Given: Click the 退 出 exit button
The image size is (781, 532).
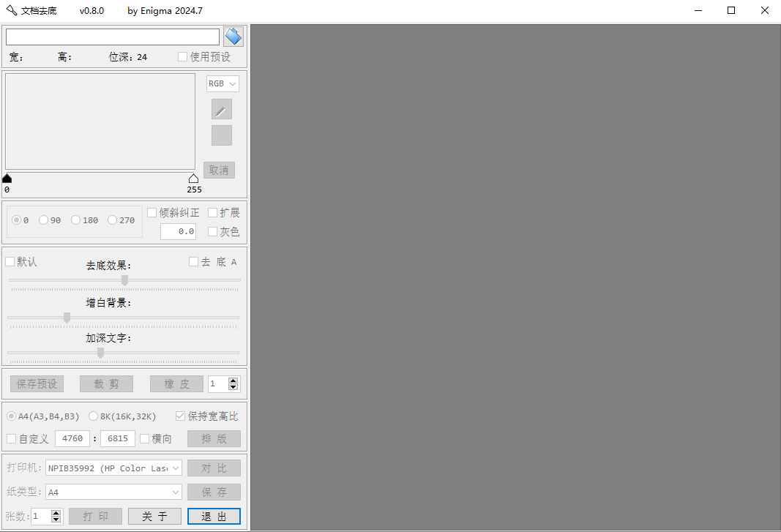Looking at the screenshot, I should pyautogui.click(x=214, y=517).
